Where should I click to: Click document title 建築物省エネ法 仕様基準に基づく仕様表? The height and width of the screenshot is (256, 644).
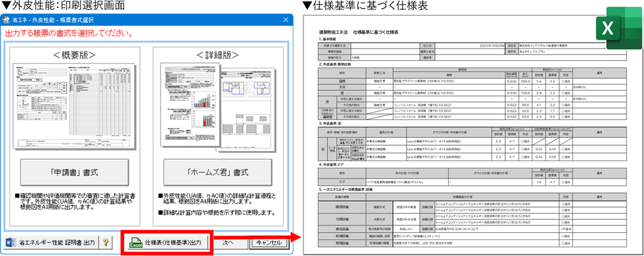[359, 32]
